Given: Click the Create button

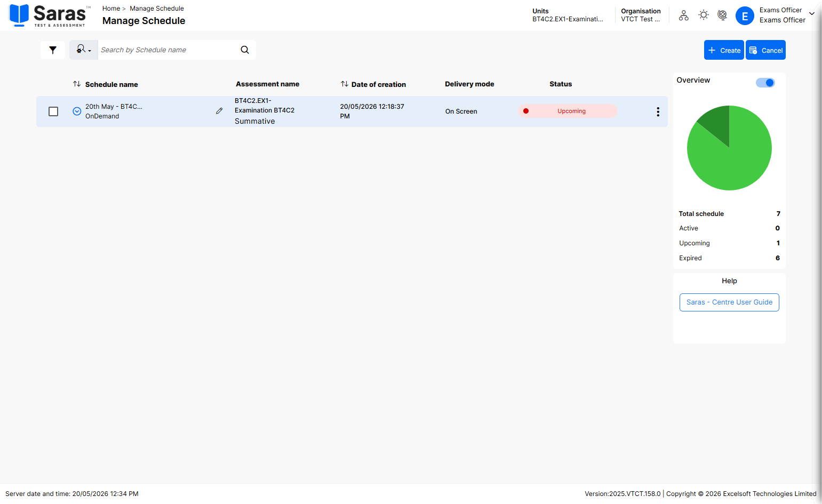Looking at the screenshot, I should pos(724,50).
